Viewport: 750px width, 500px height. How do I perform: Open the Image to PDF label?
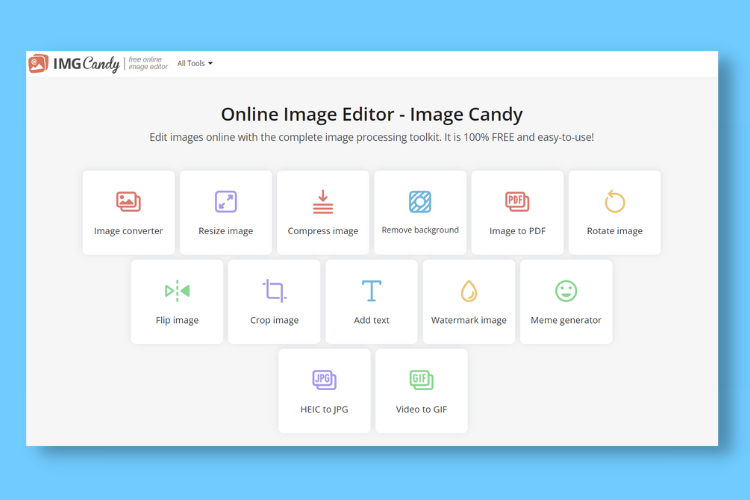click(517, 231)
